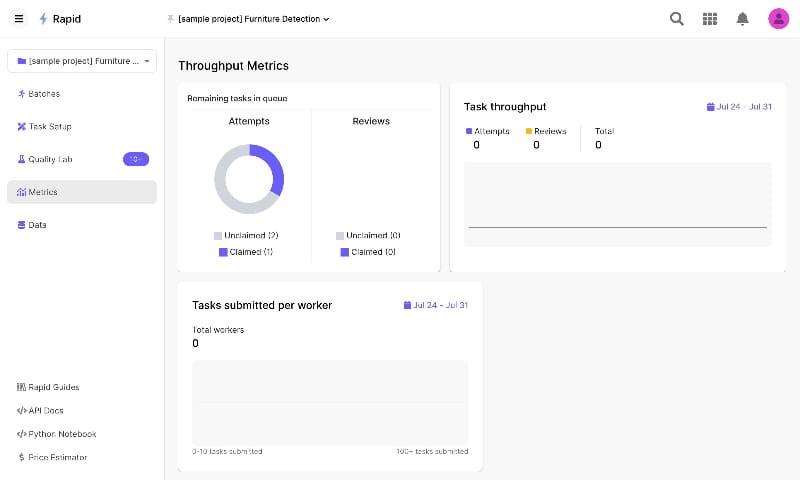Change the Task throughput date range
Screen dimensions: 800x480
pos(739,107)
